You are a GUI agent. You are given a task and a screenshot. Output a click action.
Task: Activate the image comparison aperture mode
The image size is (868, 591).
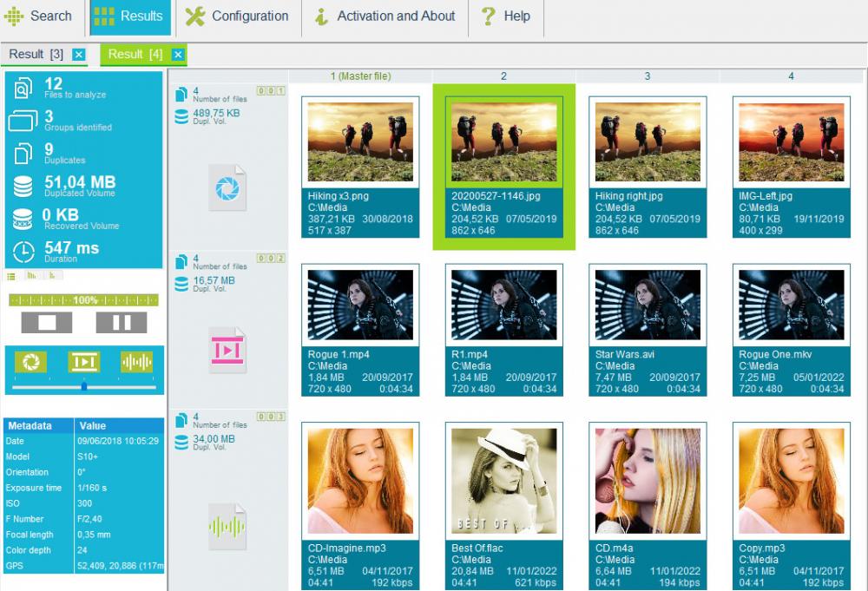pos(31,360)
